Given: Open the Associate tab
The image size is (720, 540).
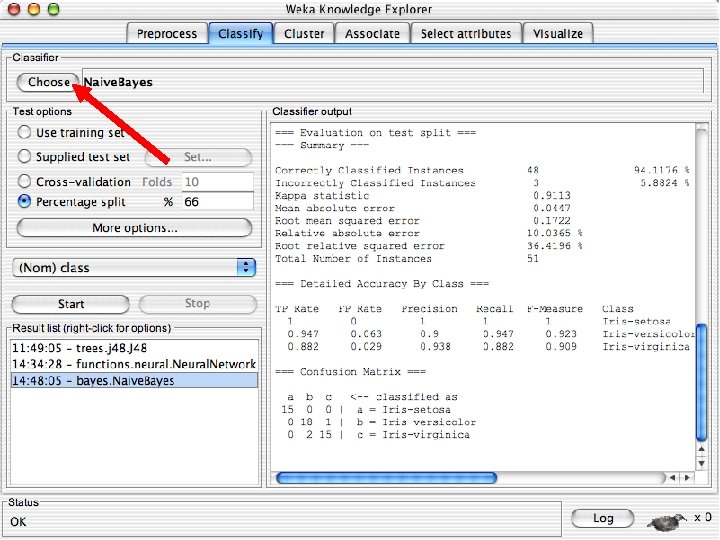Looking at the screenshot, I should click(372, 34).
